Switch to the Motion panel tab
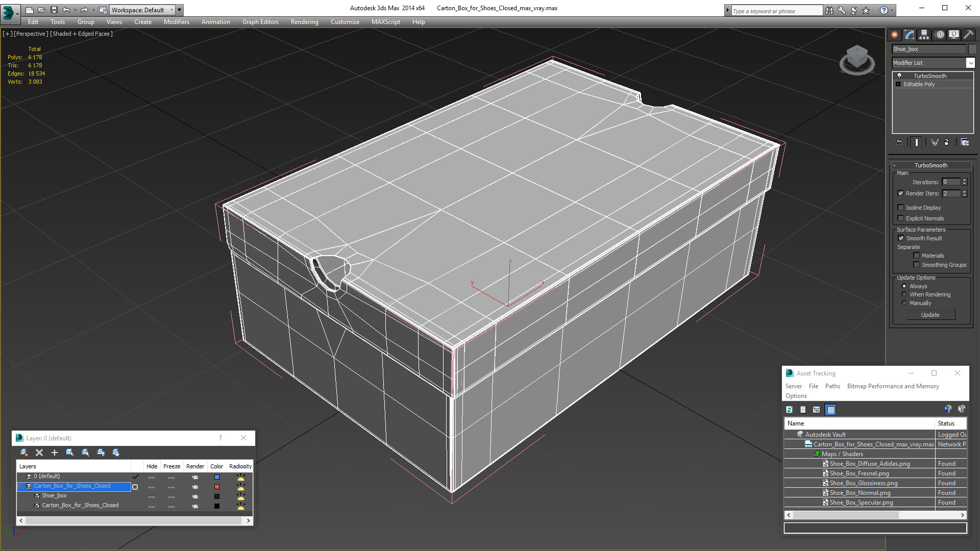 (x=939, y=35)
